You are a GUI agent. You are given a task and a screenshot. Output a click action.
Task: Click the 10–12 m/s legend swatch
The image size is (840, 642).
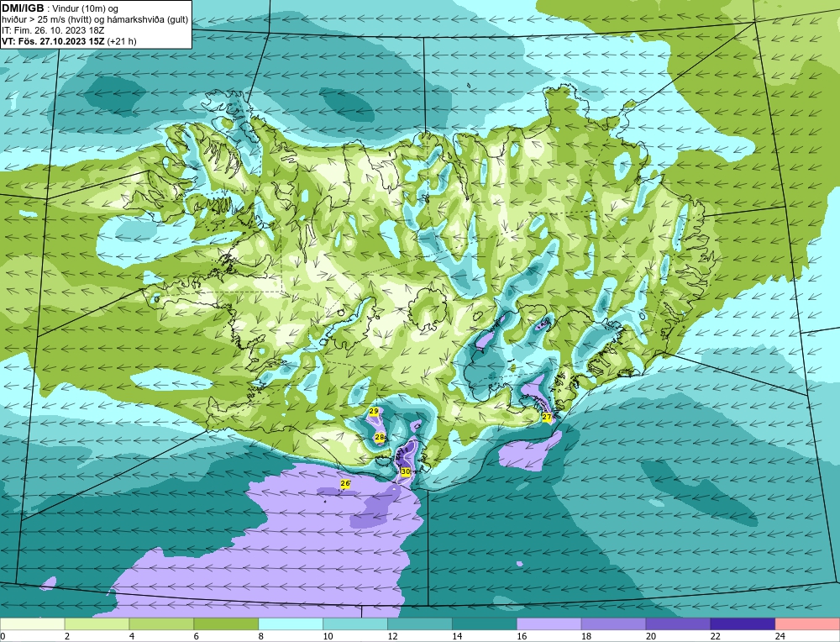pyautogui.click(x=355, y=624)
